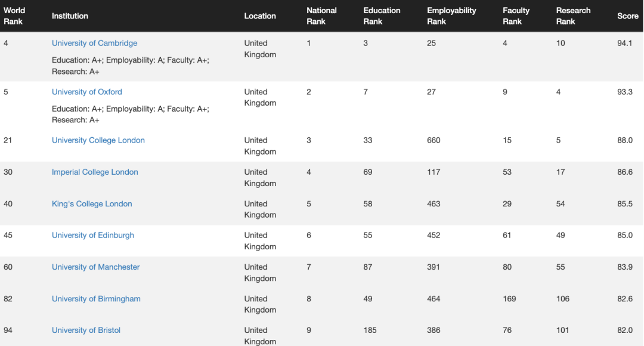
Task: Sort by National Rank column header
Action: coord(321,16)
